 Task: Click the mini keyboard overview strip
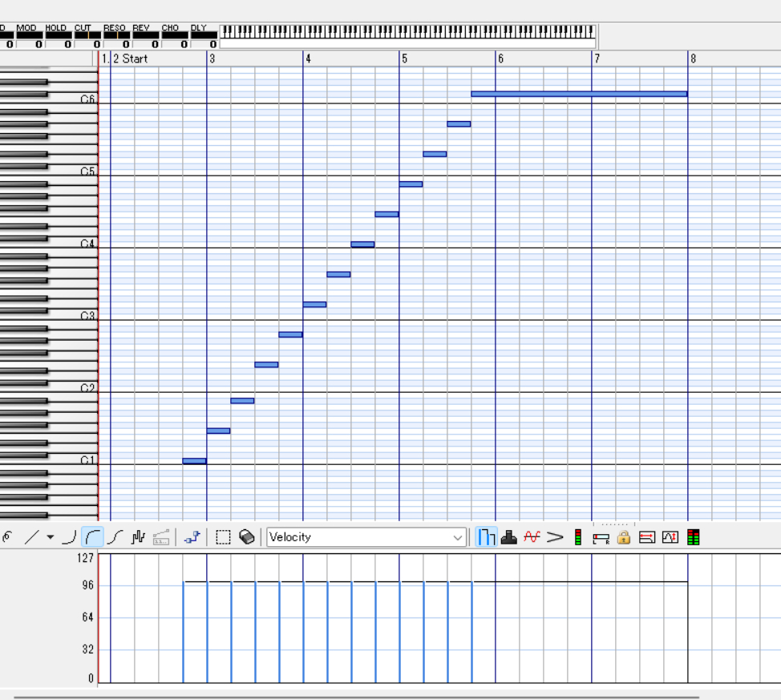[408, 32]
